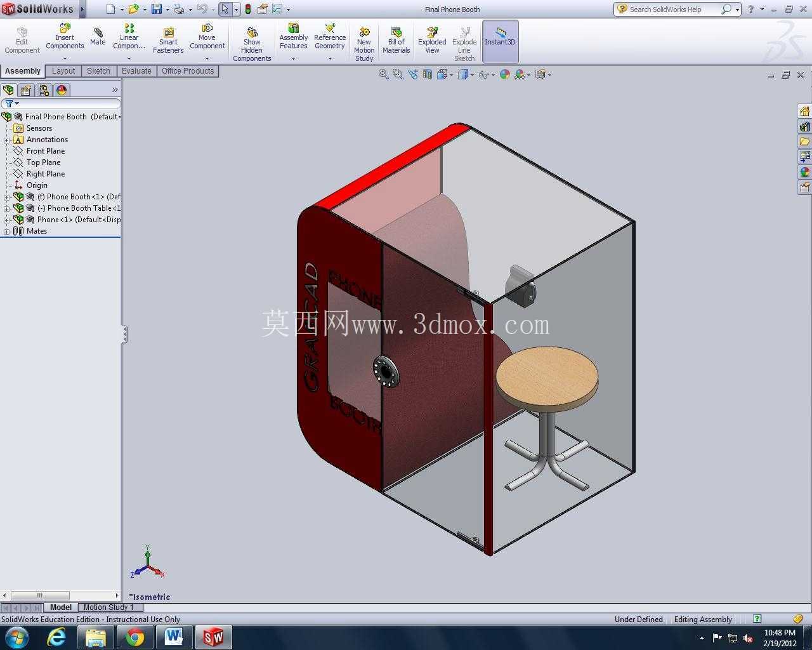Click the Edit Appearance color ball
This screenshot has width=812, height=650.
click(x=505, y=74)
